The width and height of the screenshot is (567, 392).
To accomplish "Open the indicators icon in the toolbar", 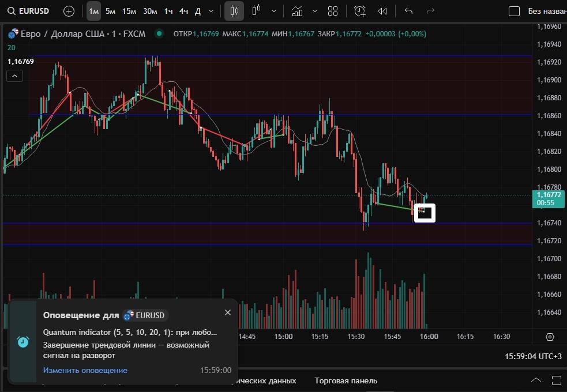I will pos(298,11).
